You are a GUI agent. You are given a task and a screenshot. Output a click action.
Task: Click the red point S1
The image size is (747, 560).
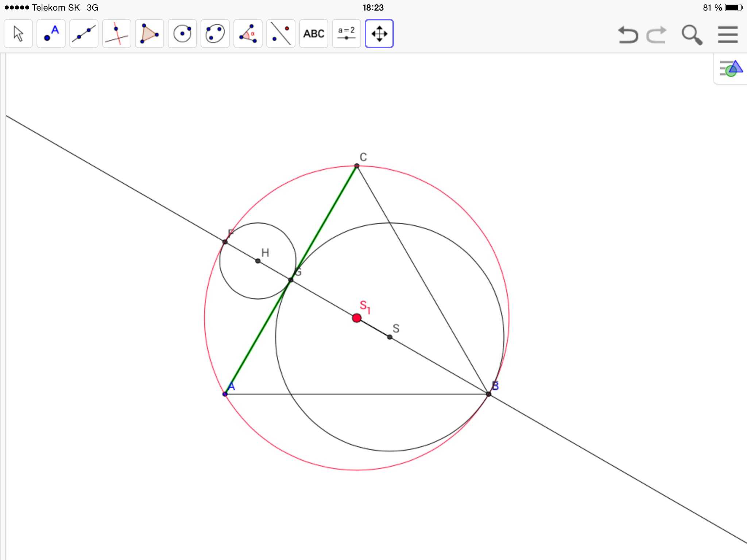(357, 318)
